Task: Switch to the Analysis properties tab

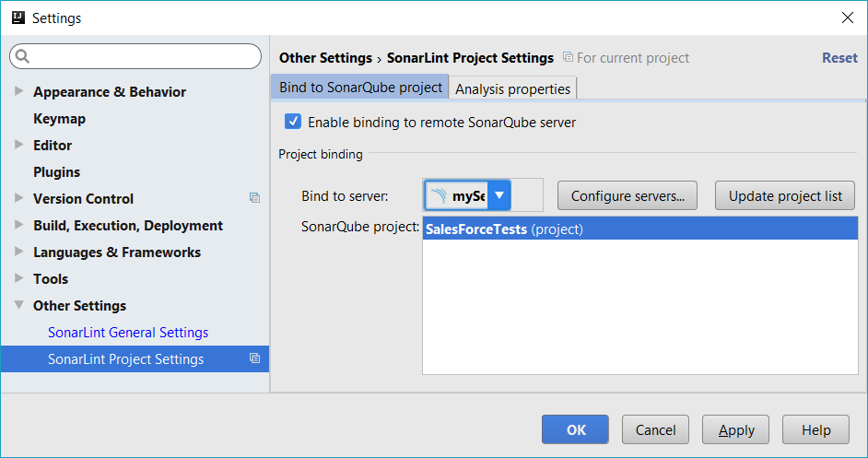Action: tap(512, 88)
